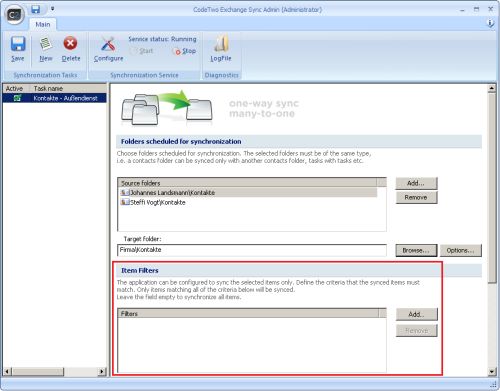500x391 pixels.
Task: Click the Save ribbon icon
Action: coord(18,49)
